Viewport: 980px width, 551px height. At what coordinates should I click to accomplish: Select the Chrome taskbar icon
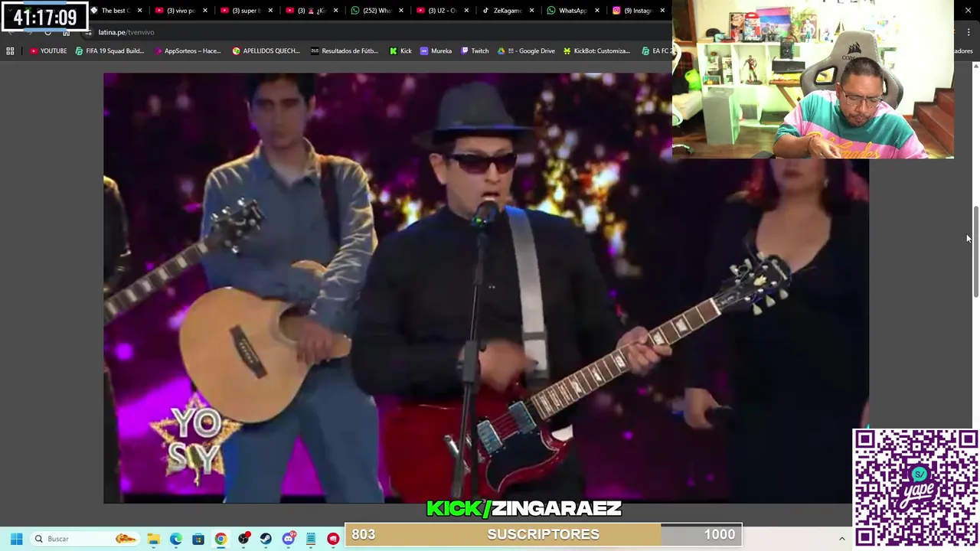[220, 539]
